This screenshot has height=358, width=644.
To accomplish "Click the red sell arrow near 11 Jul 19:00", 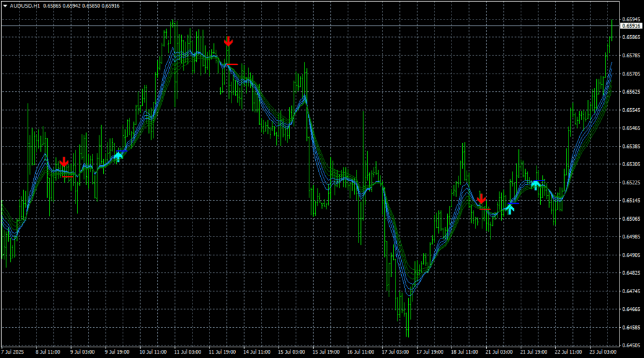I will coord(228,42).
